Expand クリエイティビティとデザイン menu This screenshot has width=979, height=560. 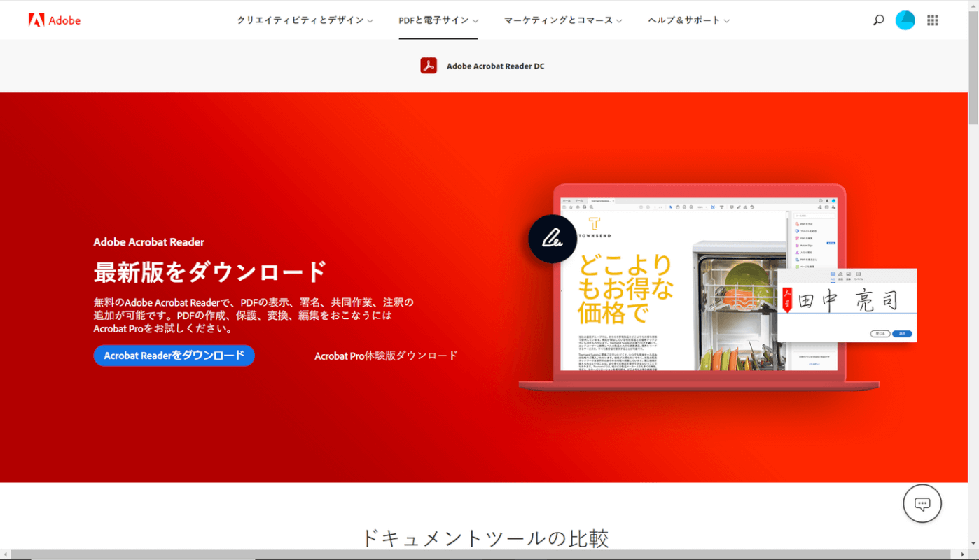tap(305, 20)
